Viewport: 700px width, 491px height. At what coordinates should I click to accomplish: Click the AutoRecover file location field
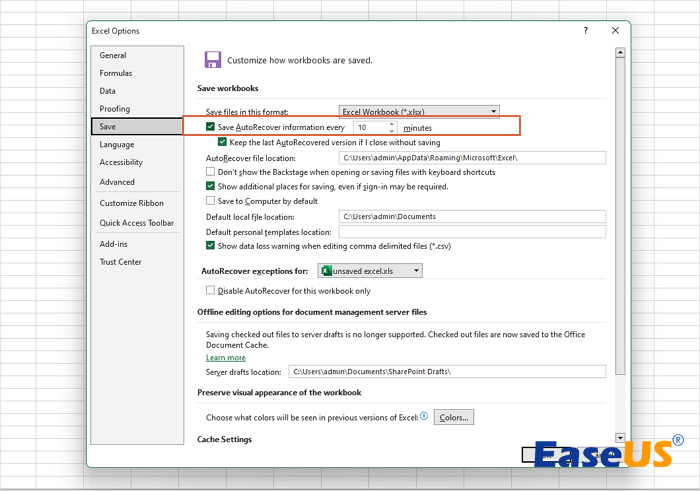(x=472, y=158)
